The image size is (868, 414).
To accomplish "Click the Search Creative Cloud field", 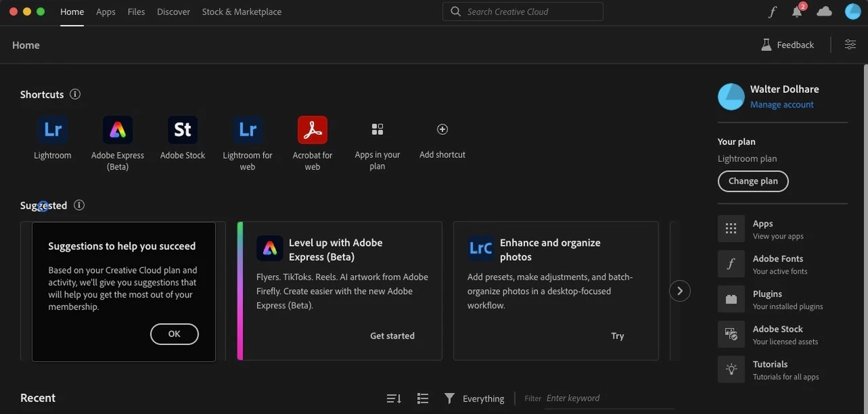I will point(523,12).
